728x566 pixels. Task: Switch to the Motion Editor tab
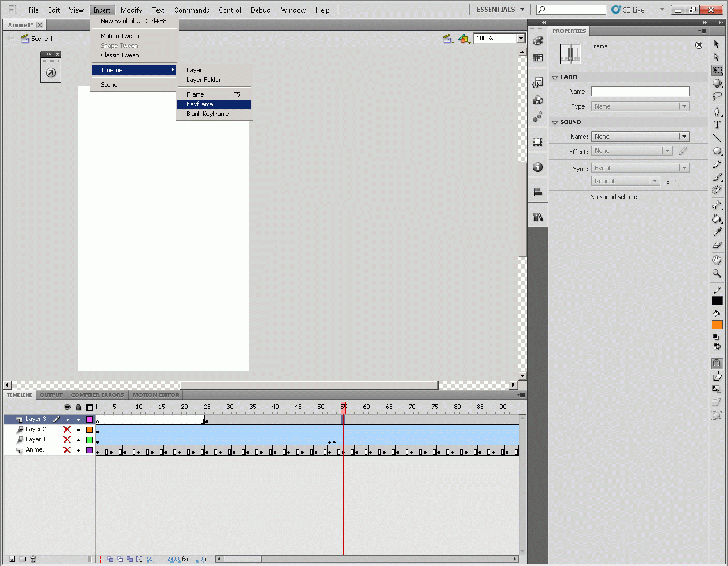click(156, 395)
